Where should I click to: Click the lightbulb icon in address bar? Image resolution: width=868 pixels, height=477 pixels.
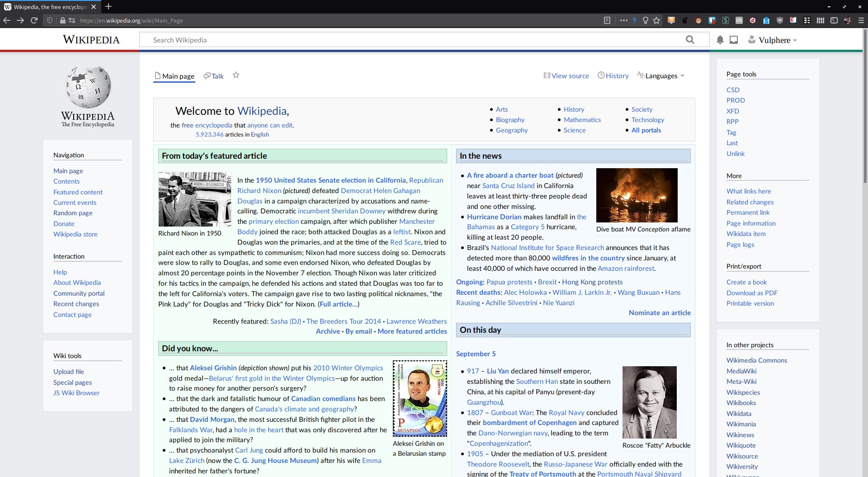pos(646,20)
